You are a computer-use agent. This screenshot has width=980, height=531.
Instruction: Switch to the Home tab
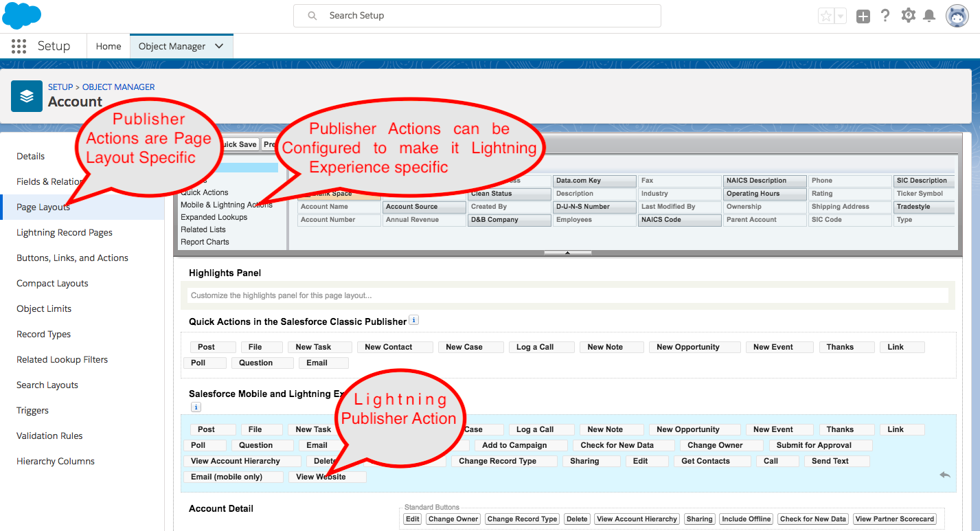click(x=109, y=46)
